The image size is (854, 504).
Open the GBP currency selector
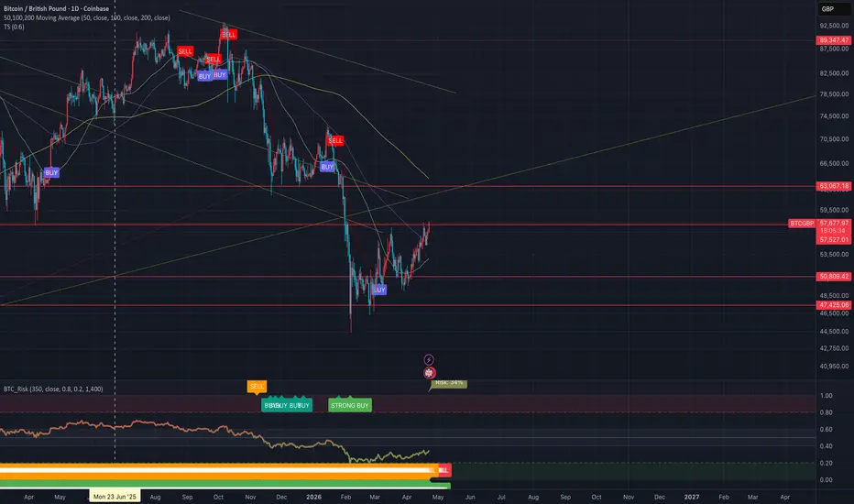pyautogui.click(x=833, y=9)
